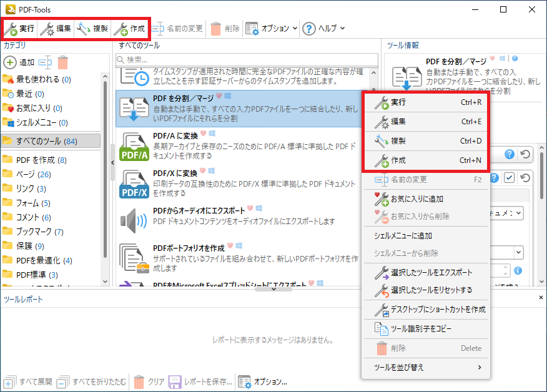Click the rename icon beside 追加 in categories
The width and height of the screenshot is (547, 392).
click(x=45, y=62)
